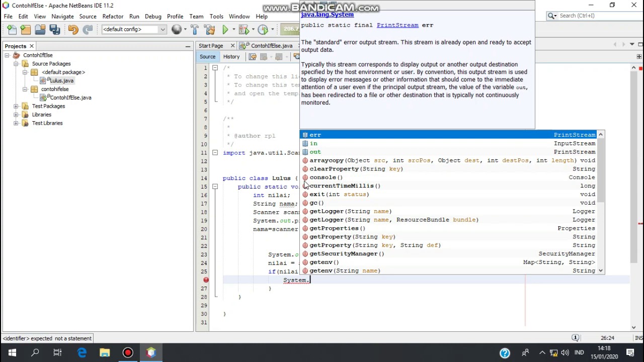The width and height of the screenshot is (644, 362).
Task: Run the project with green play icon
Action: click(x=225, y=30)
